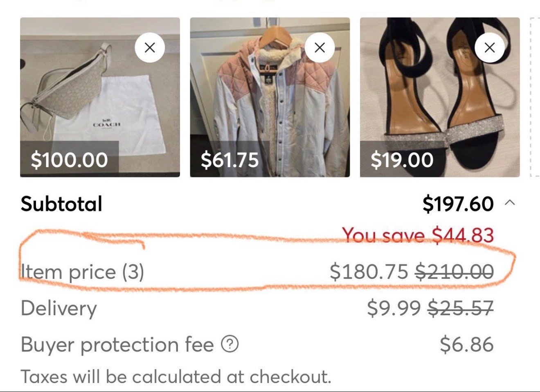Tap the Buyer protection fee label

coord(117,345)
